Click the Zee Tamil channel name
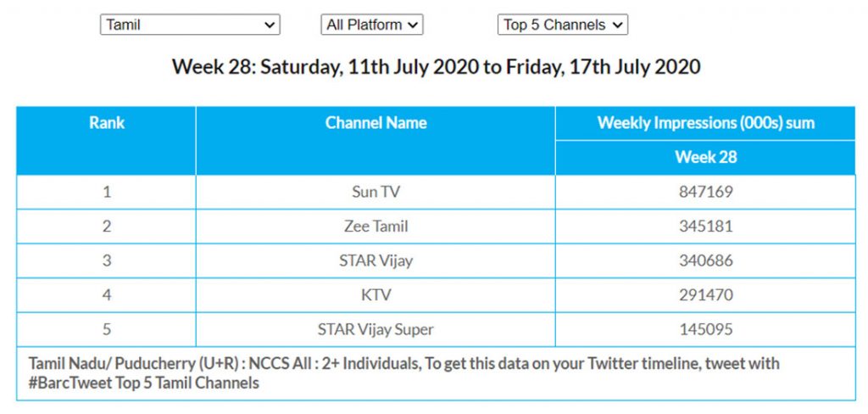868x414 pixels. click(x=376, y=227)
